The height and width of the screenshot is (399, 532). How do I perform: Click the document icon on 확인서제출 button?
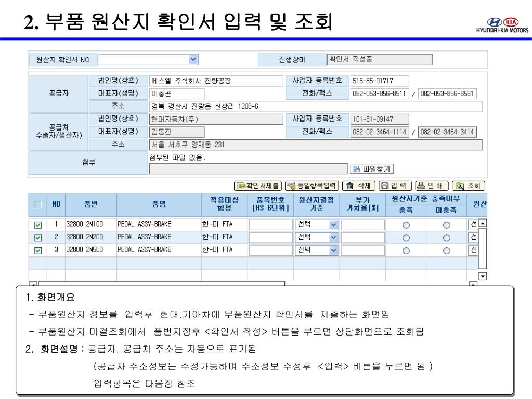click(x=241, y=186)
